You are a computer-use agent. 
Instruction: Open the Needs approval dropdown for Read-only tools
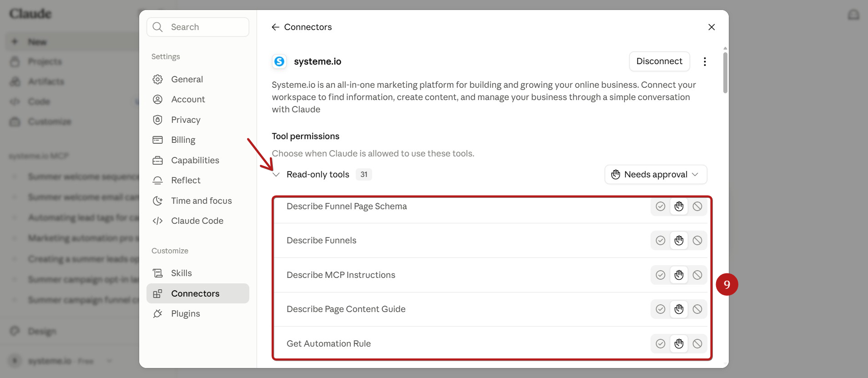pos(656,175)
